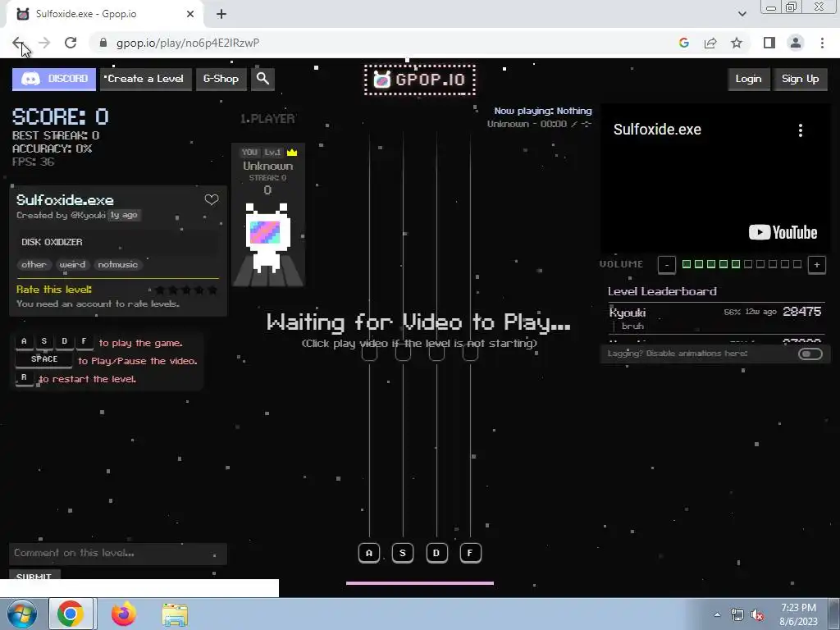Open the Chrome profile icon
This screenshot has width=840, height=630.
coord(796,43)
